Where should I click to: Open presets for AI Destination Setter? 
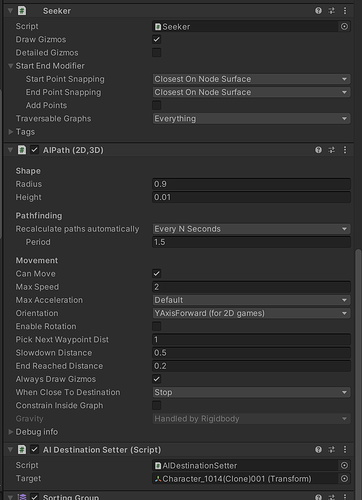332,450
